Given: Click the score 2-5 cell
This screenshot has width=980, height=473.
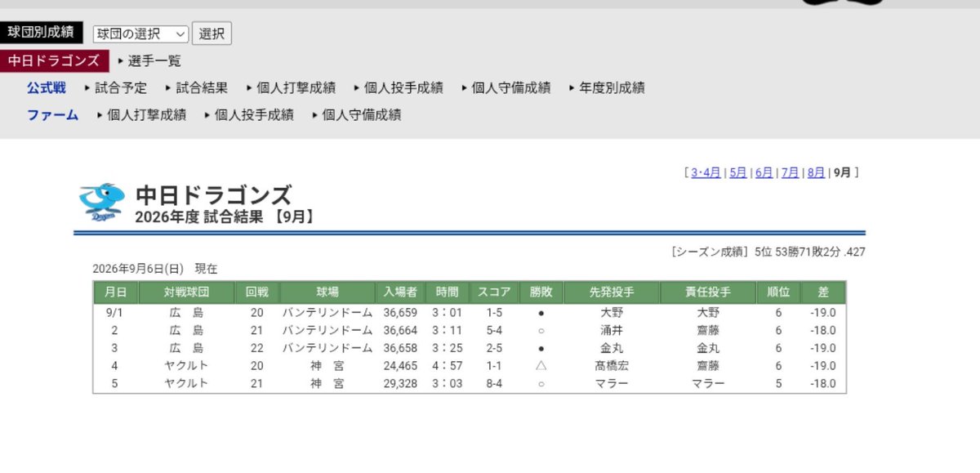Looking at the screenshot, I should (494, 348).
